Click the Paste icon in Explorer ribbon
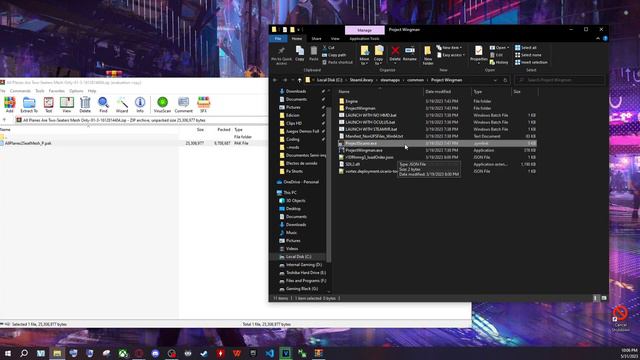This screenshot has height=360, width=640. [313, 53]
